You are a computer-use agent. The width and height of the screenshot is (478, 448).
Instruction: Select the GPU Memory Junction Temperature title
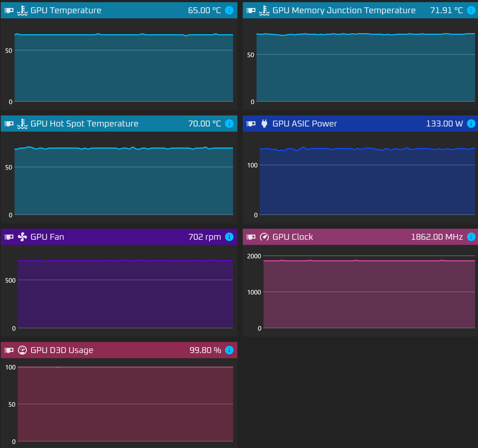click(x=344, y=10)
